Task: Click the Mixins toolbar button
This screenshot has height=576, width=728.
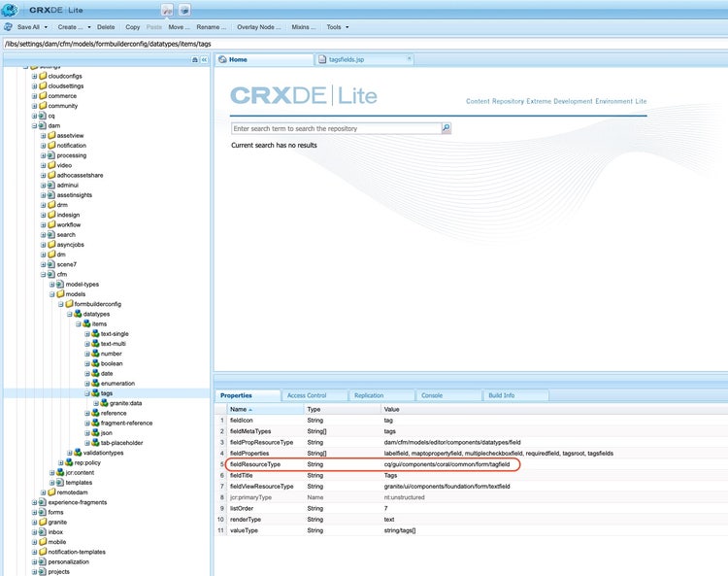Action: pyautogui.click(x=303, y=27)
